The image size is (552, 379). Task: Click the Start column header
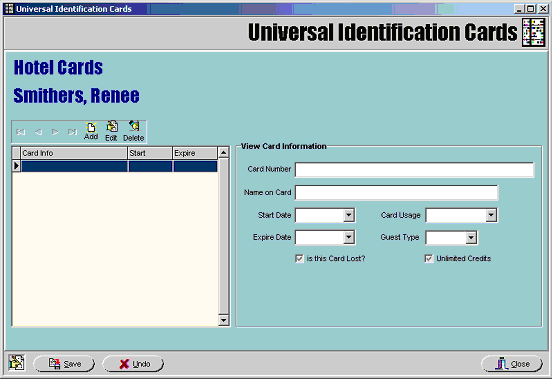tap(150, 153)
